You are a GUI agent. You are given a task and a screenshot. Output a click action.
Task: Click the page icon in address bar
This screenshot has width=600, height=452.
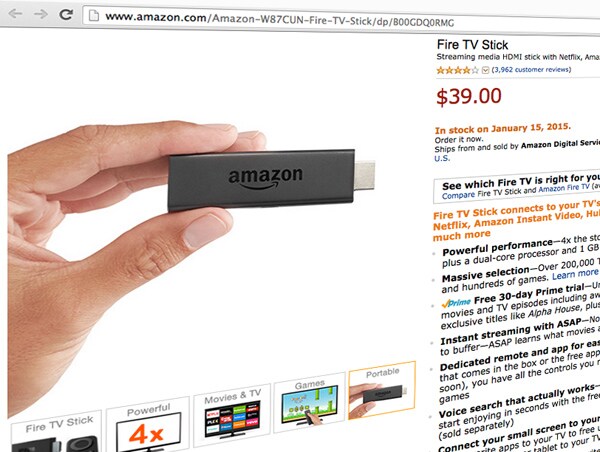pyautogui.click(x=94, y=16)
